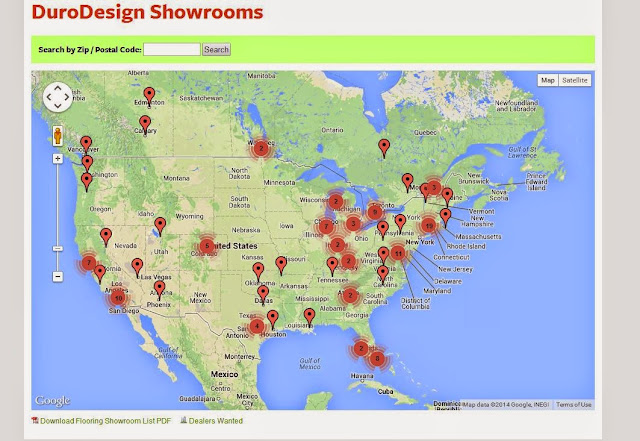Click the Phoenix showroom map pin

click(160, 290)
